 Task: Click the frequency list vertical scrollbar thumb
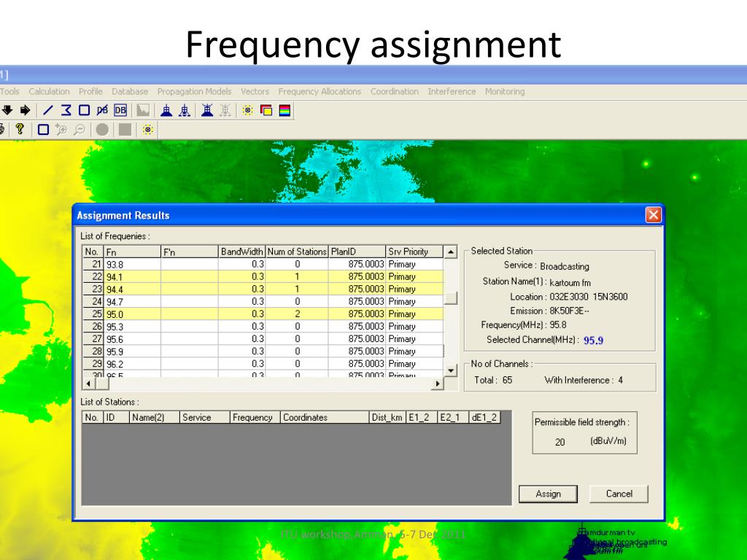pos(451,298)
